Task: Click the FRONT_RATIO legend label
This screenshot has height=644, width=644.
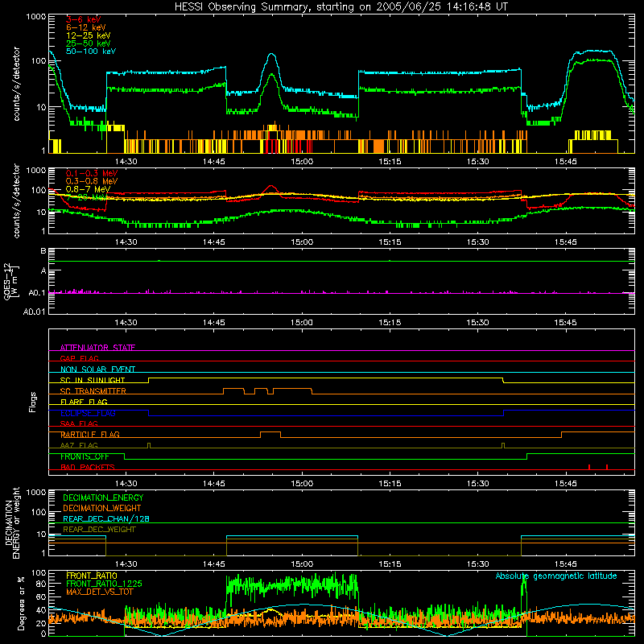Action: click(92, 576)
